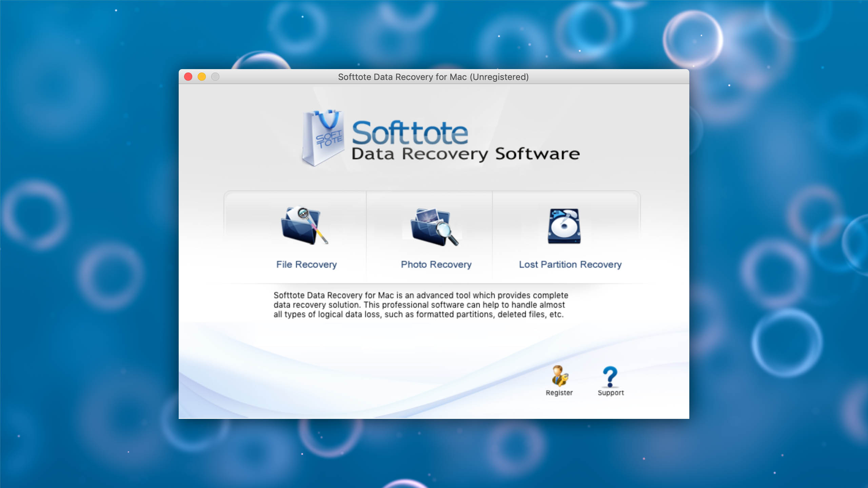Click the Register user icon
868x488 pixels.
point(559,376)
